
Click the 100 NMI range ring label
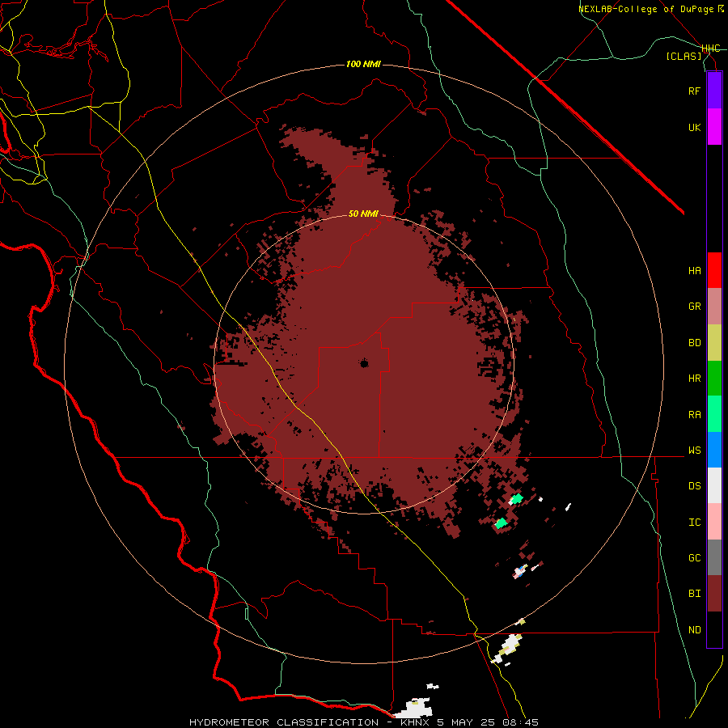(363, 64)
